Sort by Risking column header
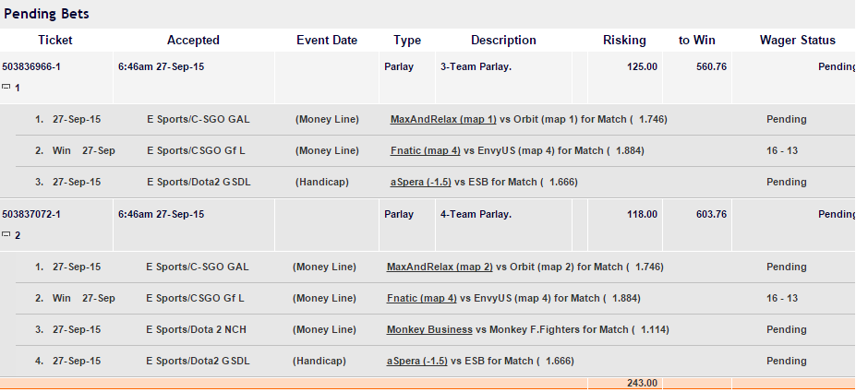Screen dimensions: 868x392 click(x=624, y=41)
